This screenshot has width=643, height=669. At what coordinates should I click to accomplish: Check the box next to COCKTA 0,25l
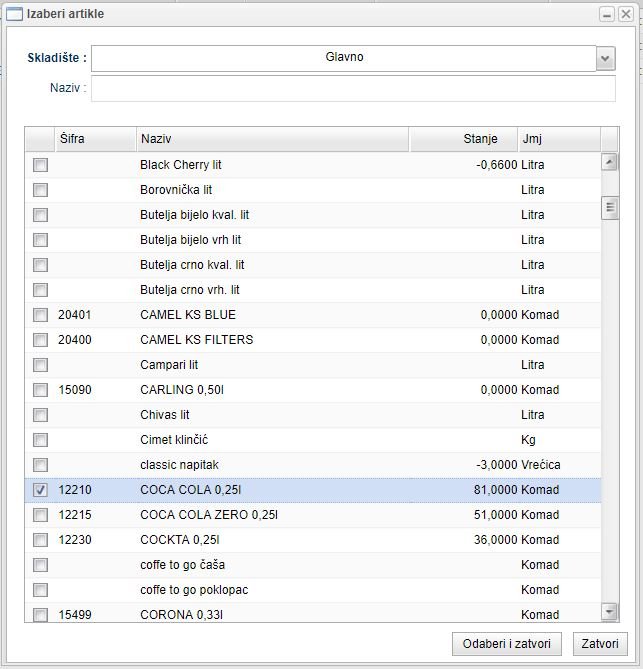coord(40,540)
